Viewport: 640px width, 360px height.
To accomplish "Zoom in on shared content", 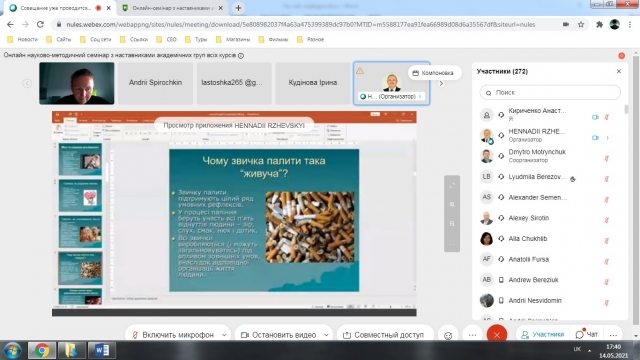I will pos(452,204).
